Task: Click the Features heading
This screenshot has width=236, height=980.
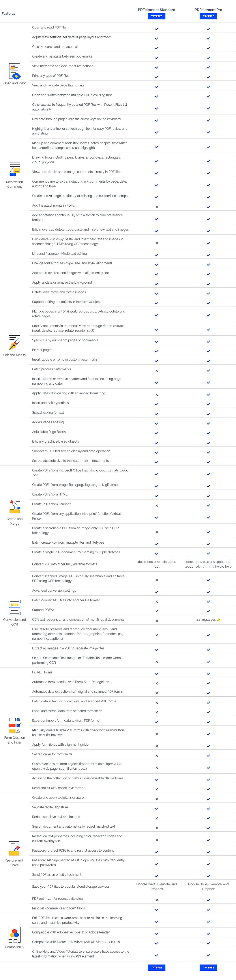Action: 8,13
